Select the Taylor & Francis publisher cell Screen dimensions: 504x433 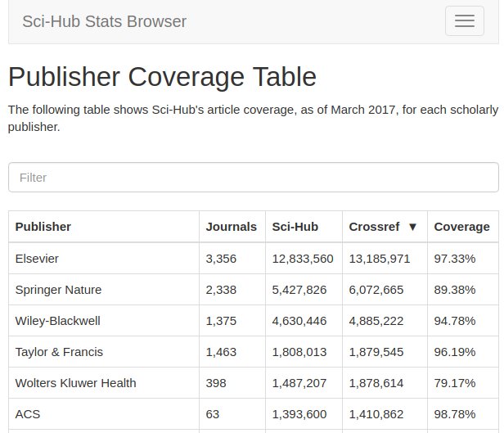click(x=104, y=352)
